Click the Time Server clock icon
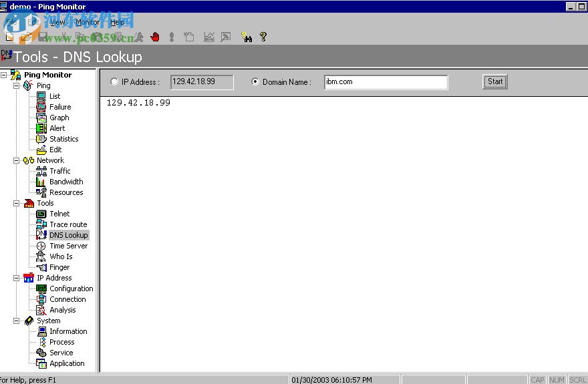This screenshot has width=588, height=384. pyautogui.click(x=41, y=246)
